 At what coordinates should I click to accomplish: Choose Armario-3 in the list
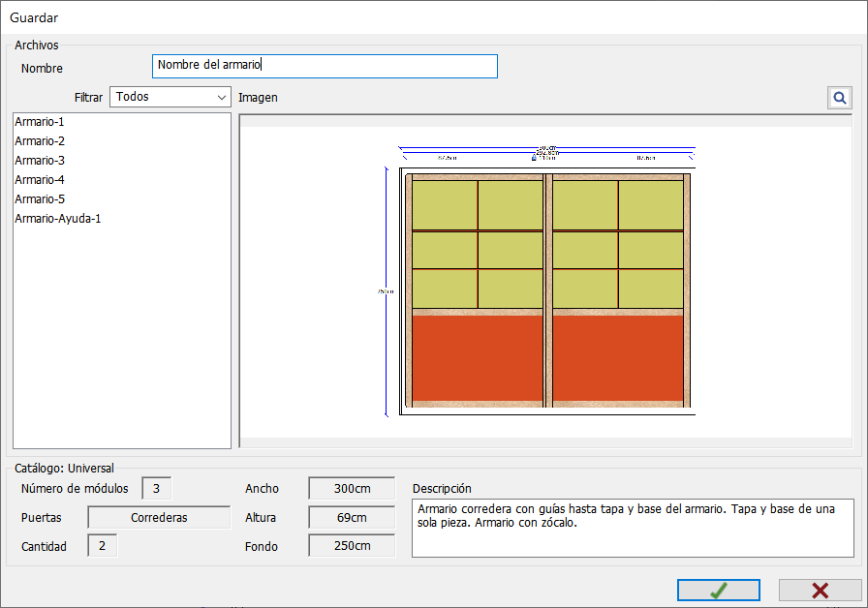pos(40,161)
